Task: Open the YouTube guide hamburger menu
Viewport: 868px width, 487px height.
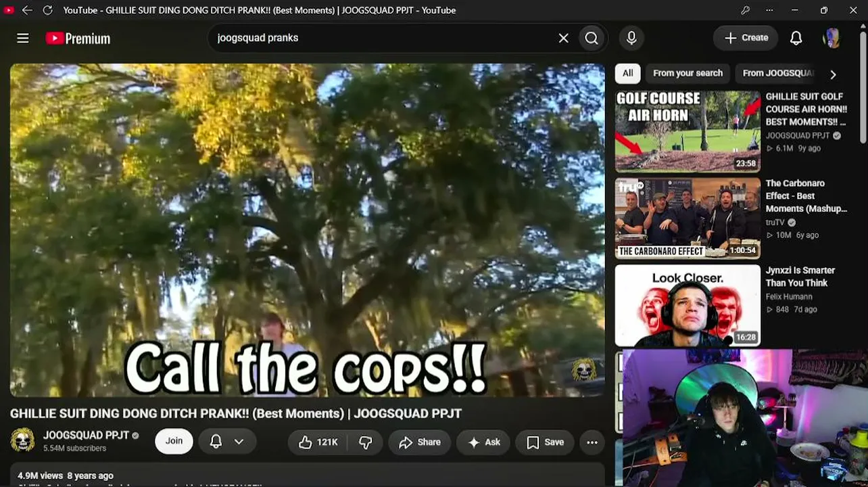Action: tap(23, 39)
